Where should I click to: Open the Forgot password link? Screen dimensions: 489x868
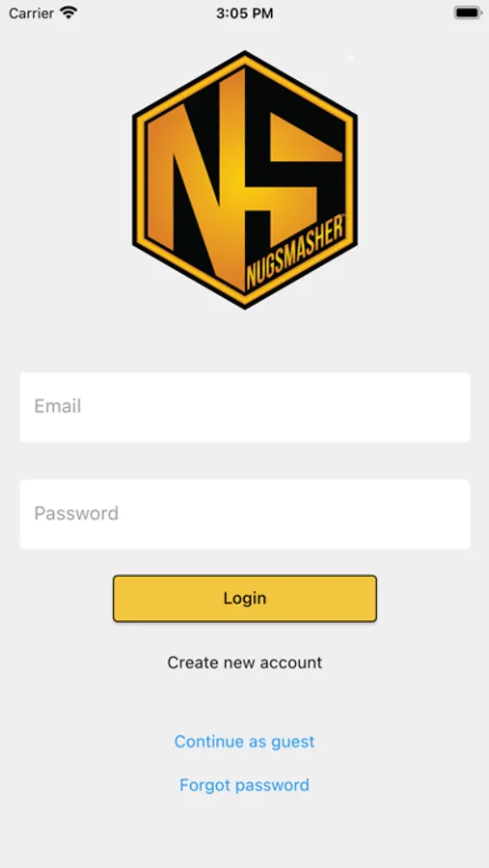(244, 785)
